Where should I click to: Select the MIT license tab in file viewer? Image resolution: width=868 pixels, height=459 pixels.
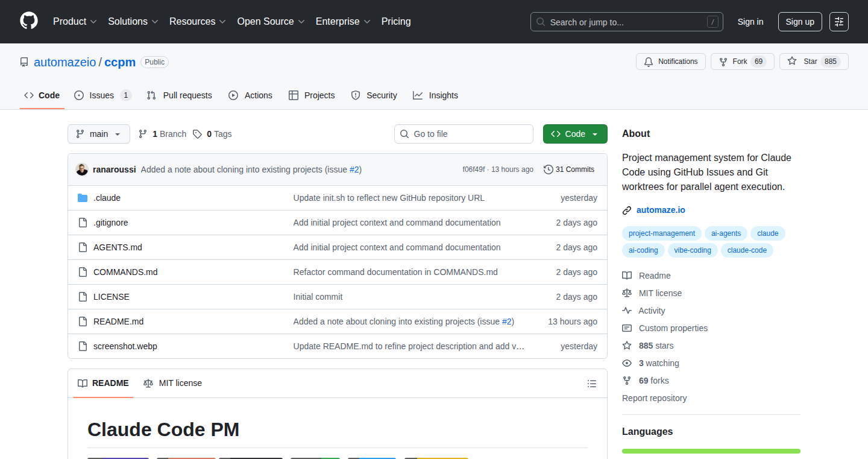pos(172,383)
